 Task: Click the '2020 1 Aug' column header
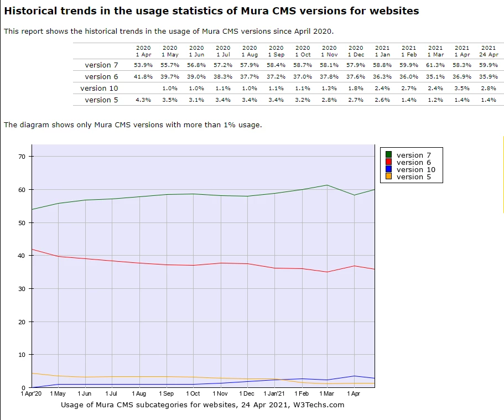point(250,51)
